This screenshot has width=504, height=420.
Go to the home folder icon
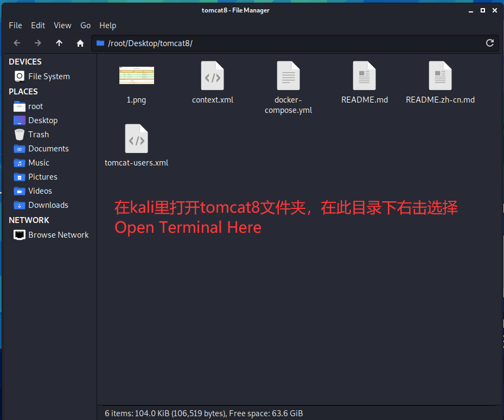point(80,43)
